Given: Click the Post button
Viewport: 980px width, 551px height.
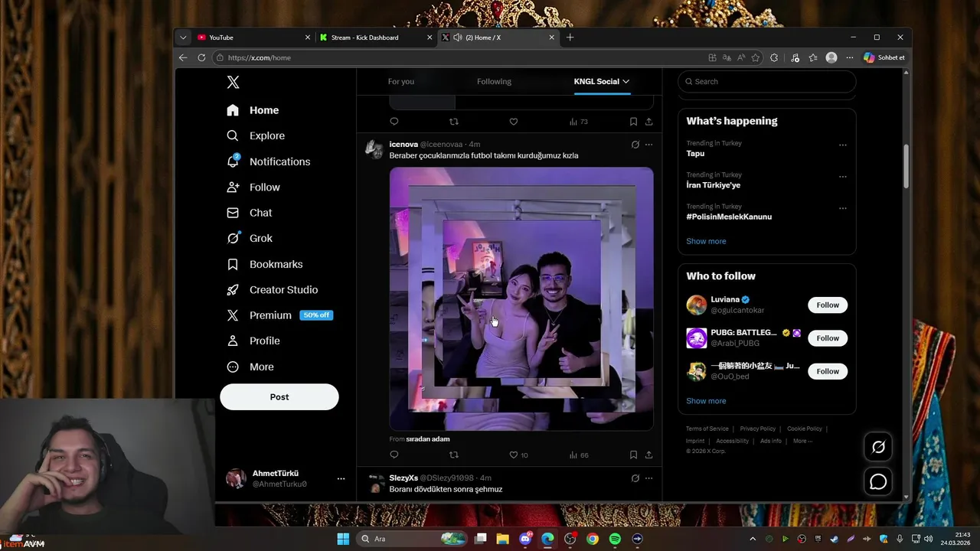Looking at the screenshot, I should (279, 397).
